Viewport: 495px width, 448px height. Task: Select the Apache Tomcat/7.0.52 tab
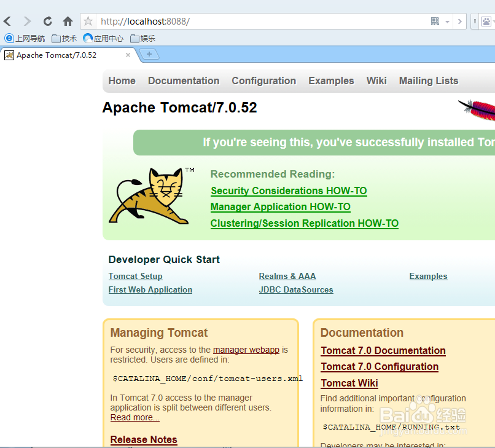pyautogui.click(x=68, y=55)
